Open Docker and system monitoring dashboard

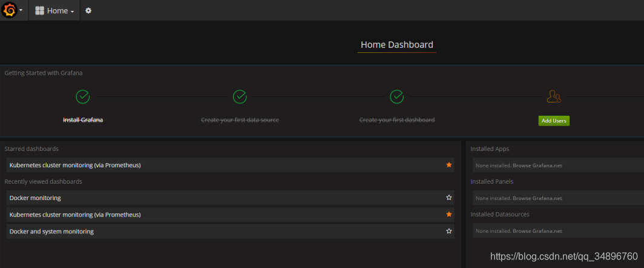(x=231, y=232)
